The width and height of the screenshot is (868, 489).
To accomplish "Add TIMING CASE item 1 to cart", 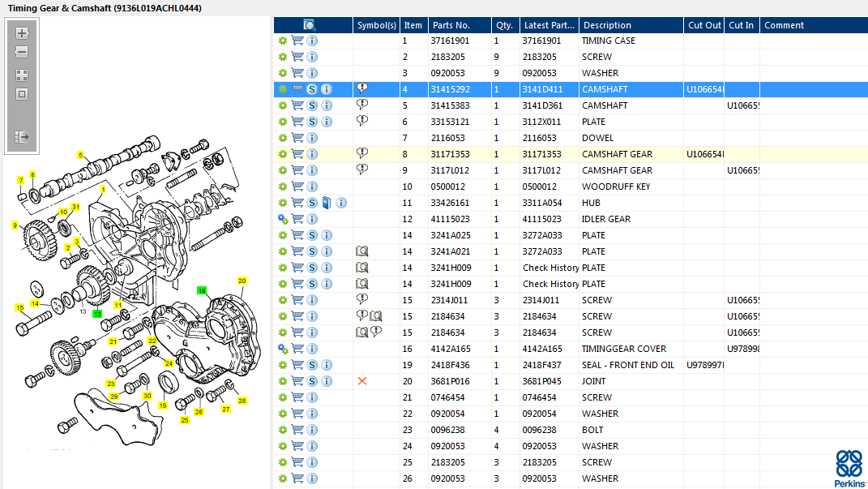I will click(x=297, y=41).
